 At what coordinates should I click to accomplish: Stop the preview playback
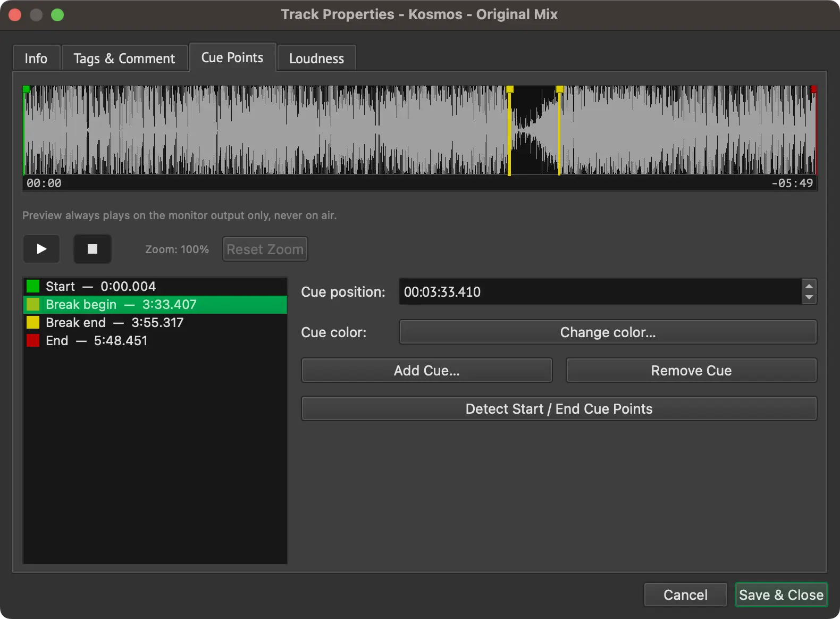pos(93,249)
